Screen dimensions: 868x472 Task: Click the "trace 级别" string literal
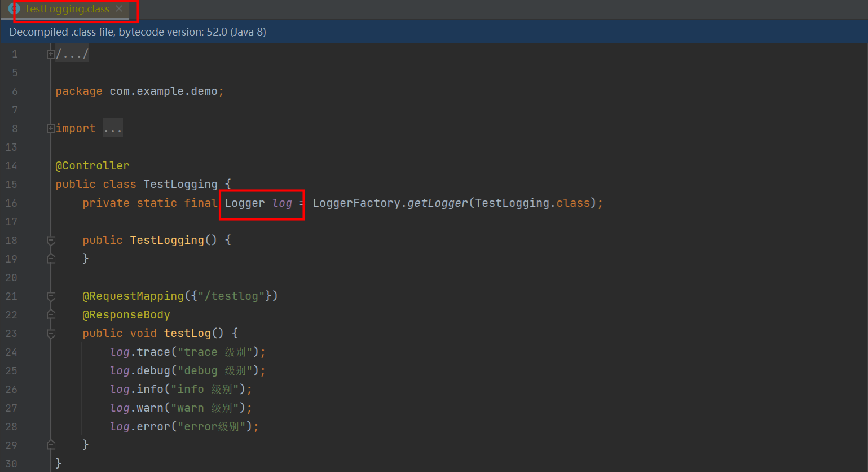point(214,352)
